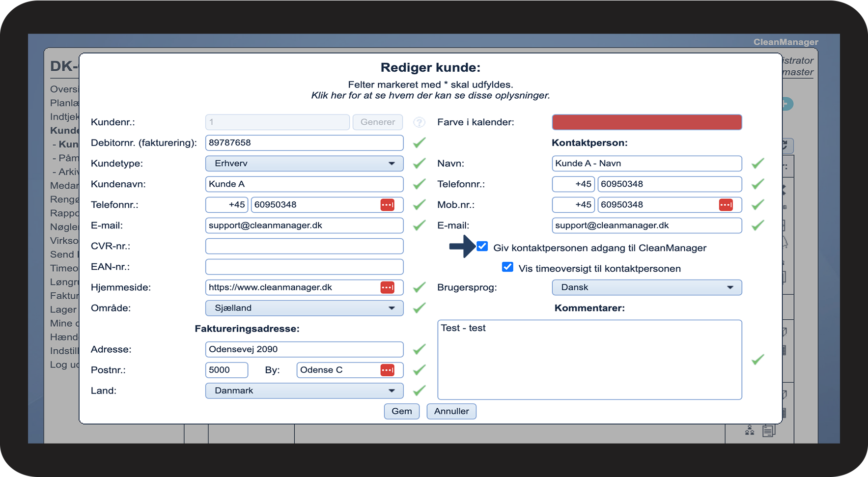Open Land dropdown showing Danmark
The height and width of the screenshot is (477, 868).
tap(304, 391)
